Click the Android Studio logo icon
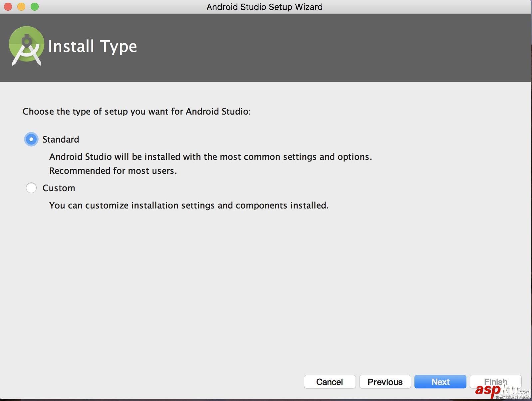 point(27,46)
